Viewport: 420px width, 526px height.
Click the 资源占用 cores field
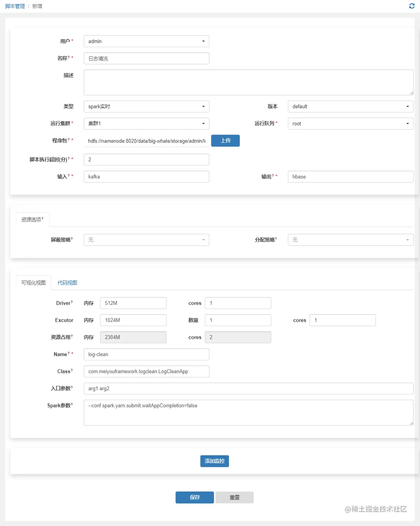238,337
